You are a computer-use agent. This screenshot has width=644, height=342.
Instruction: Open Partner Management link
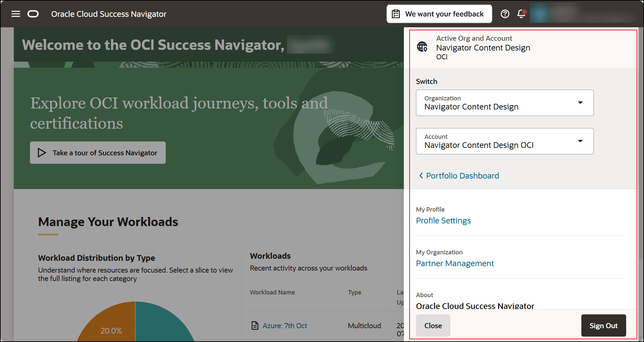point(455,263)
